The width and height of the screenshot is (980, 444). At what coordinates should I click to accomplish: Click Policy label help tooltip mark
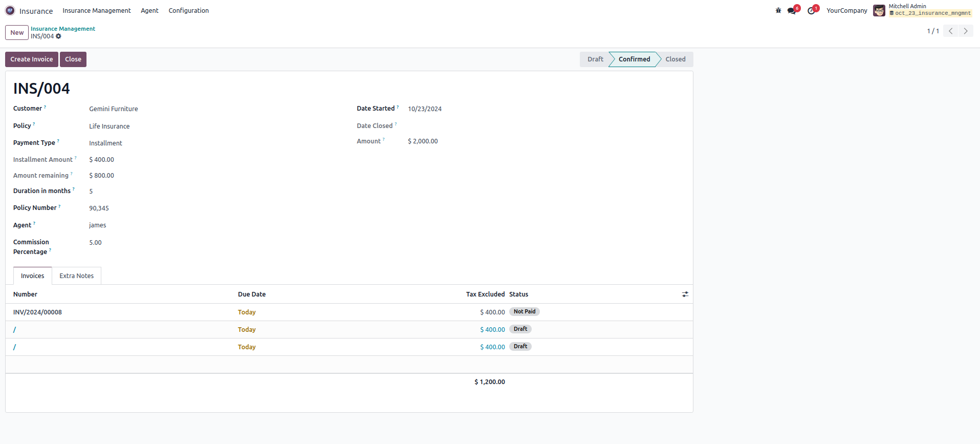click(34, 124)
